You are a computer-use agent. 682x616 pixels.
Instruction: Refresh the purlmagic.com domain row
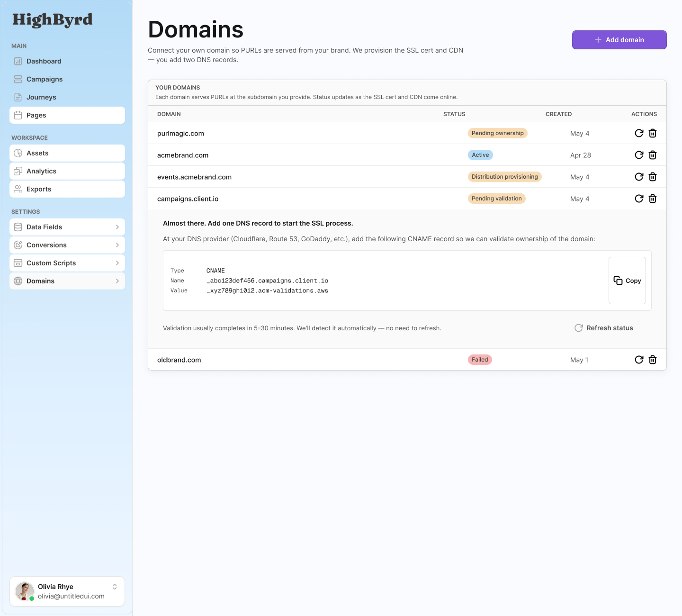pyautogui.click(x=639, y=133)
